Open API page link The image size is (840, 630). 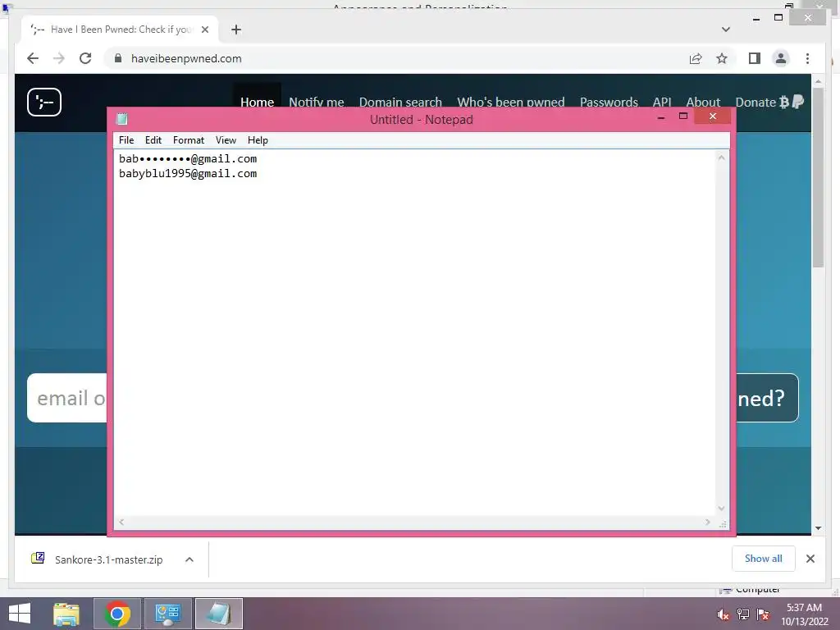pyautogui.click(x=662, y=102)
